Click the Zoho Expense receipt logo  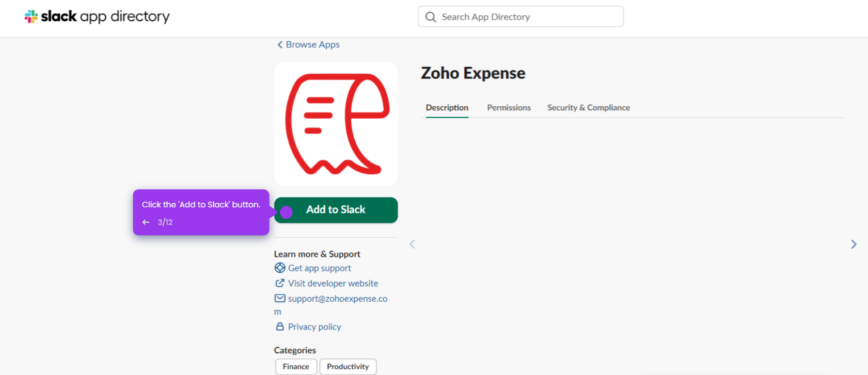[336, 124]
